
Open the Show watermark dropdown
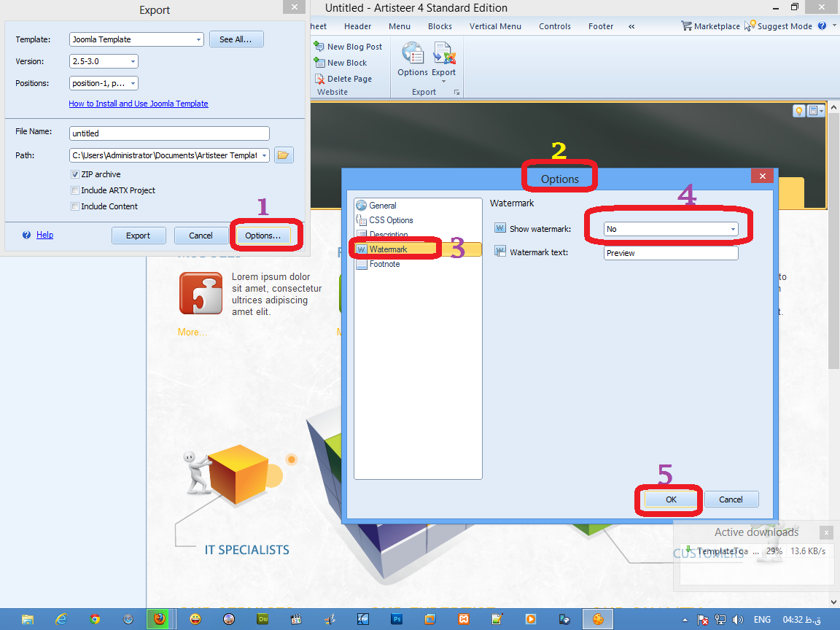tap(671, 229)
